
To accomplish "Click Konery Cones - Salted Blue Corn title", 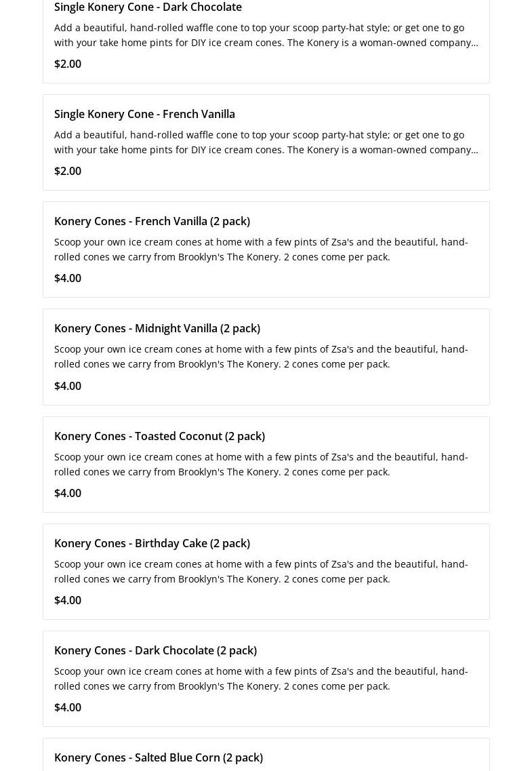I will pos(159,757).
